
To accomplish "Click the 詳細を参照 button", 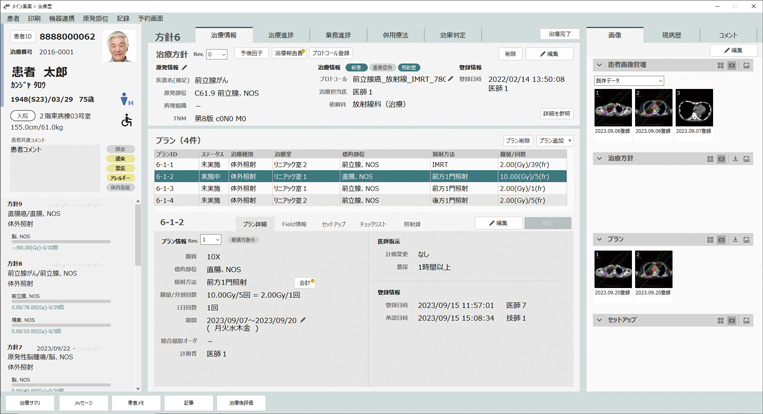I will (x=557, y=114).
